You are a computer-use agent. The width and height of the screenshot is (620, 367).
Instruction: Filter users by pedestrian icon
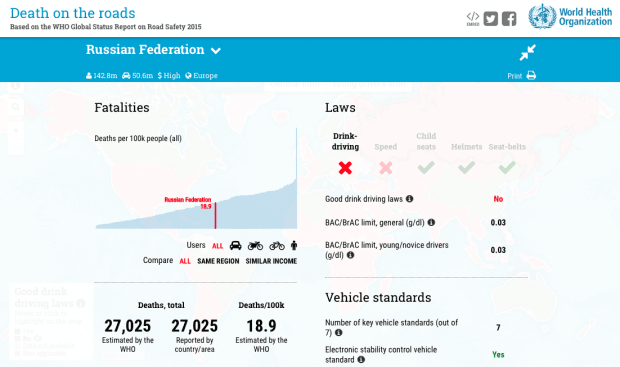(294, 246)
